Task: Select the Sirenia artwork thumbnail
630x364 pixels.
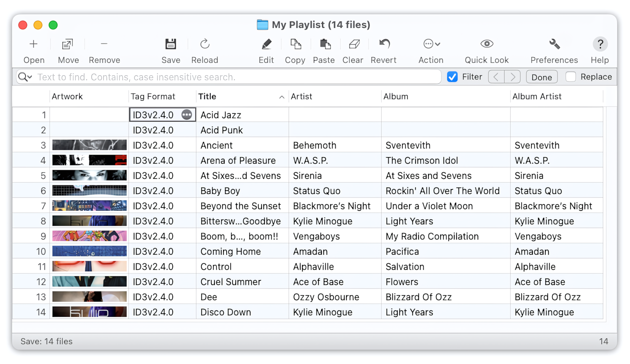Action: coord(89,175)
